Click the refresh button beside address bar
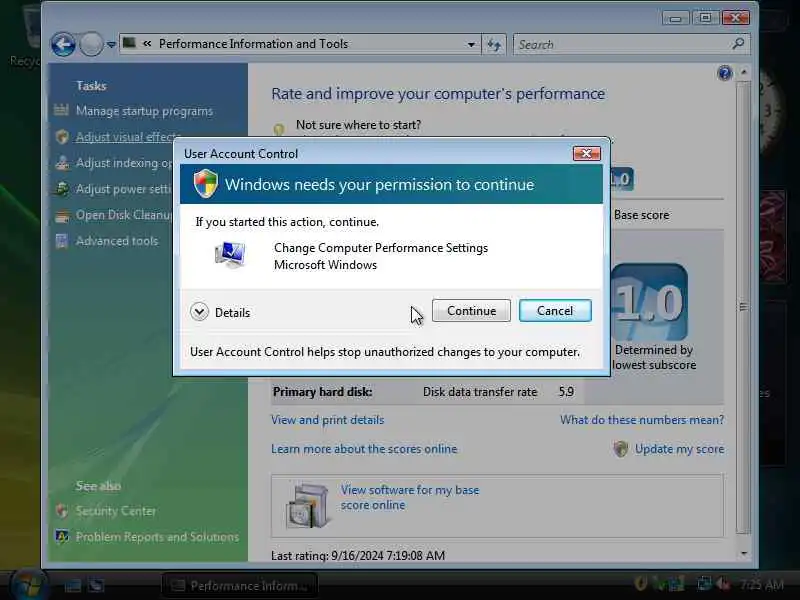The image size is (800, 600). tap(494, 45)
